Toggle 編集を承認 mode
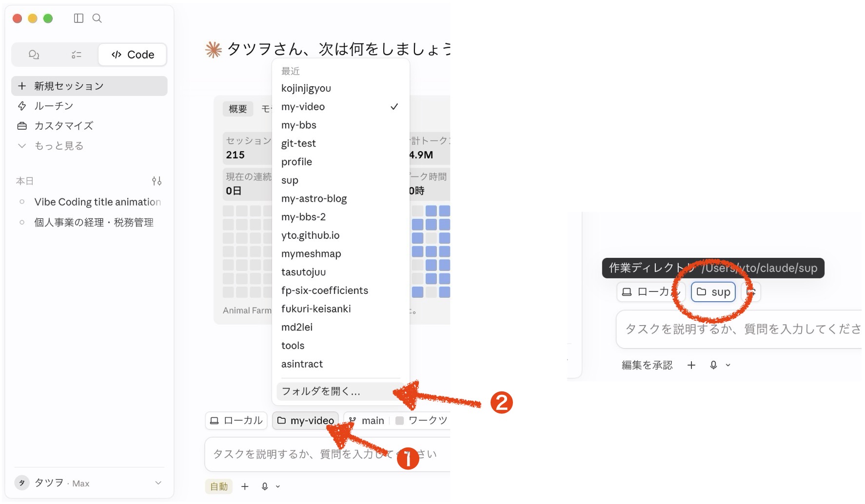Screen dimensions: 865x504 (x=647, y=365)
